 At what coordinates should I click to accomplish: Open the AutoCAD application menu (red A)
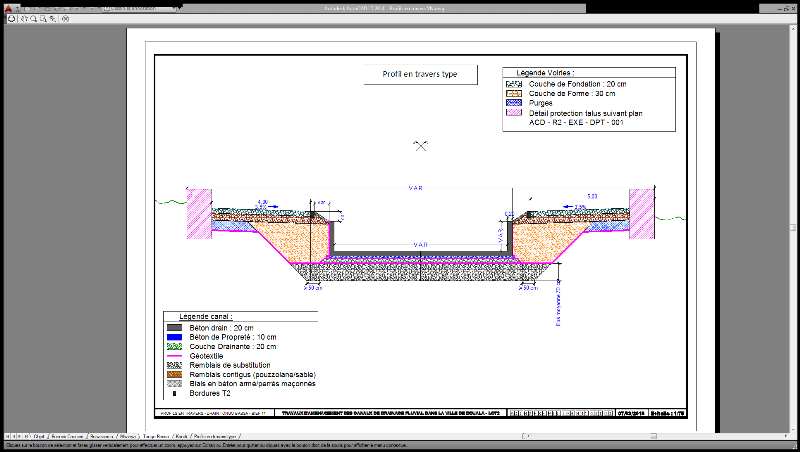coord(7,6)
